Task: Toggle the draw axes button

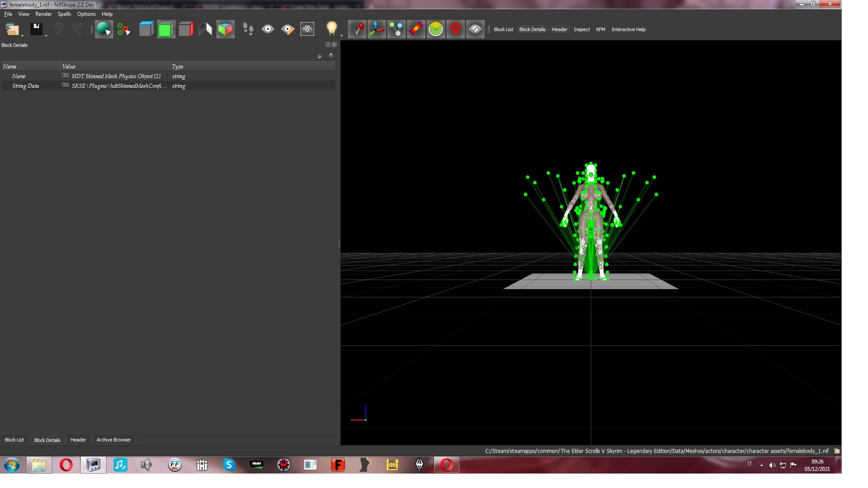Action: click(x=377, y=29)
